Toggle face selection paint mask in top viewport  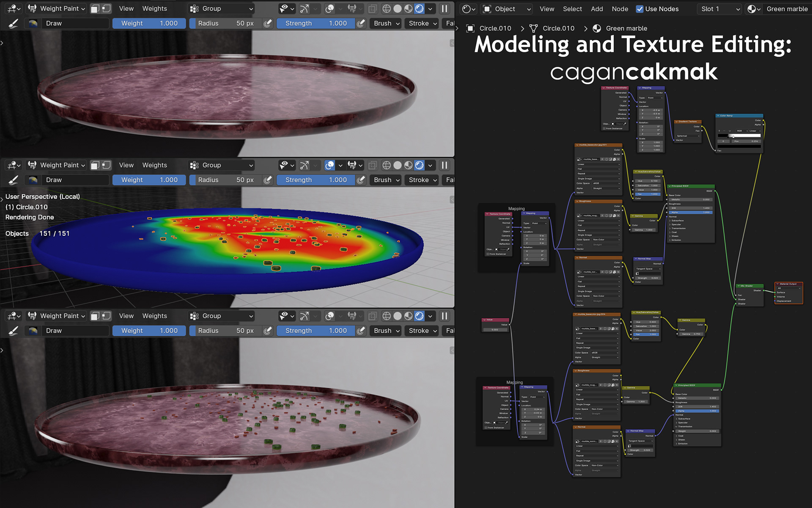point(95,8)
